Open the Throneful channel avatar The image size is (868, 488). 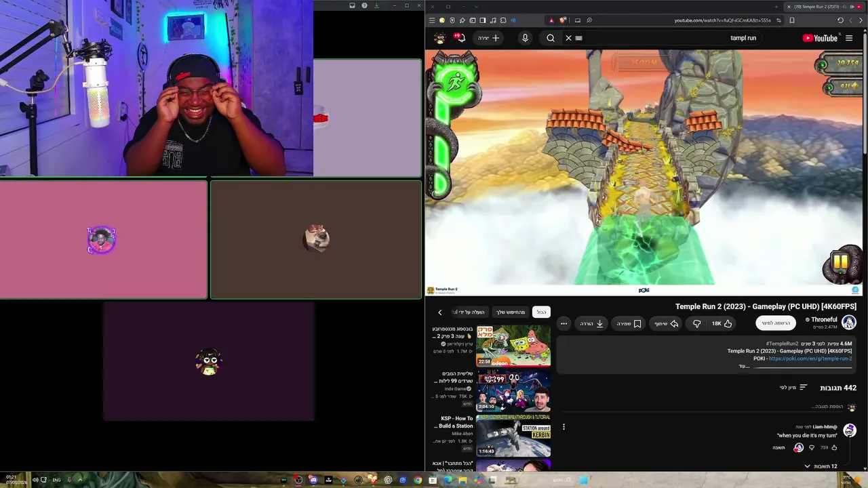[x=849, y=323]
